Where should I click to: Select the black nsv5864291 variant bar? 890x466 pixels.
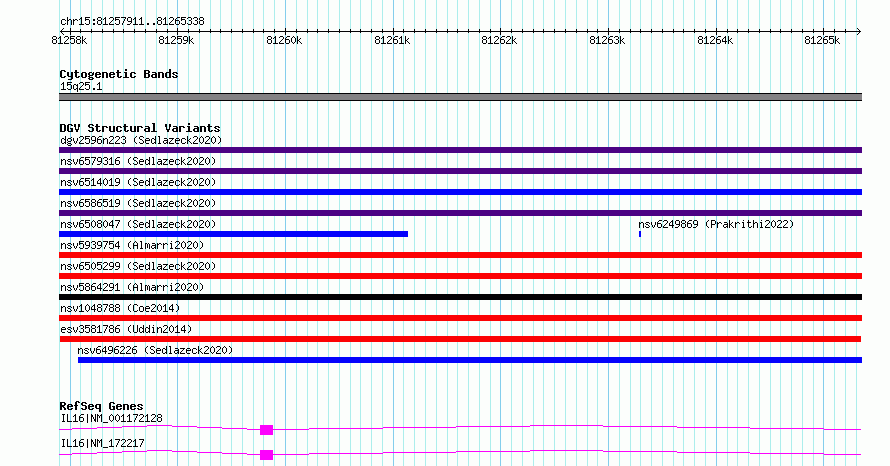pos(460,297)
